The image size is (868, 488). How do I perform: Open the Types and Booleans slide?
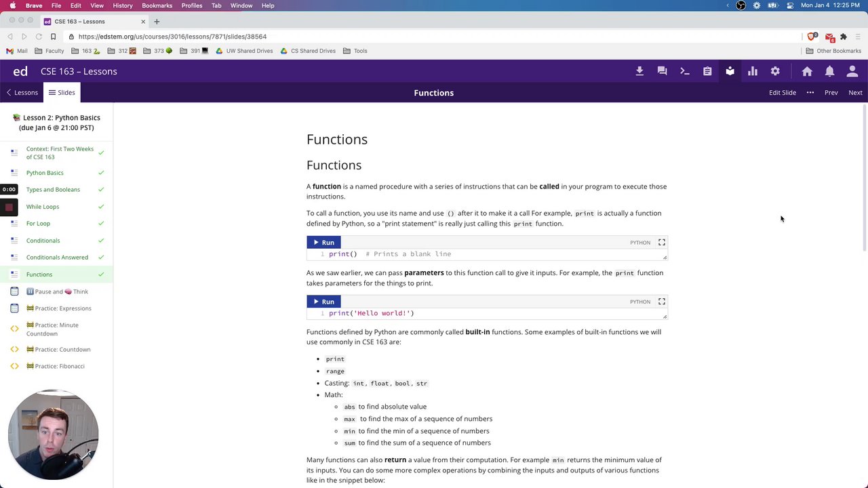(x=56, y=190)
